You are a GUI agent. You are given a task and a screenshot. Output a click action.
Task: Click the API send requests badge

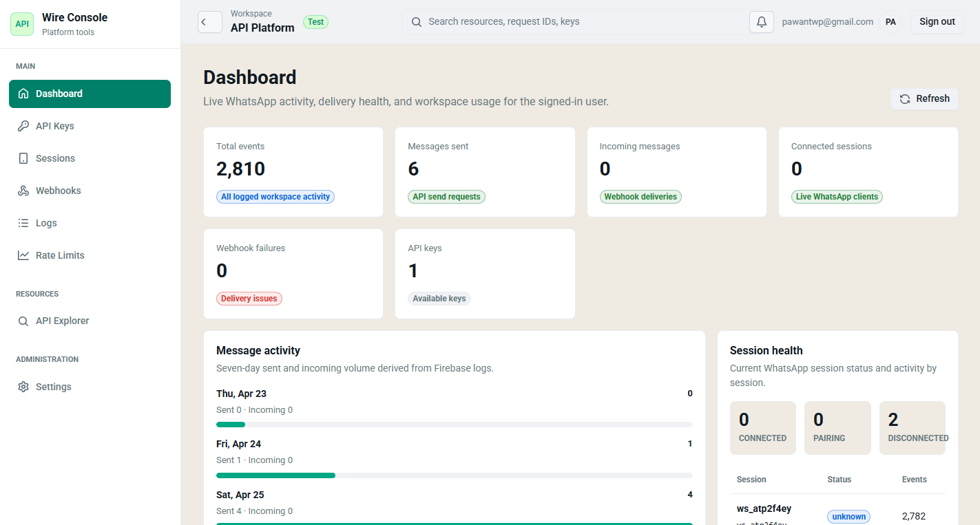[x=447, y=197]
